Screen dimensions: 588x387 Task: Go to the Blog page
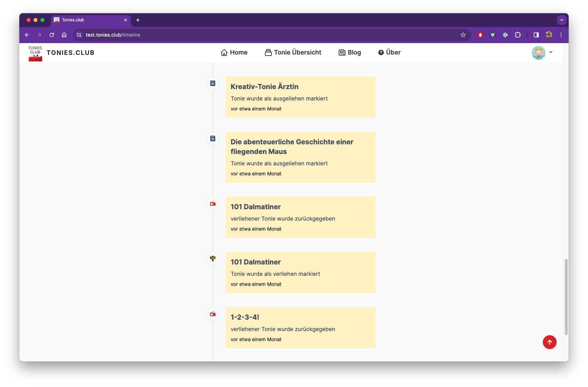[350, 52]
